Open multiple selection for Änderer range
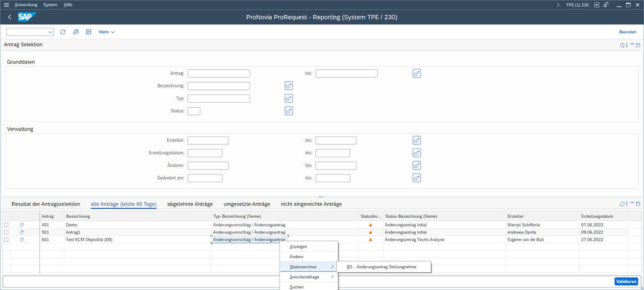644x290 pixels. point(417,166)
